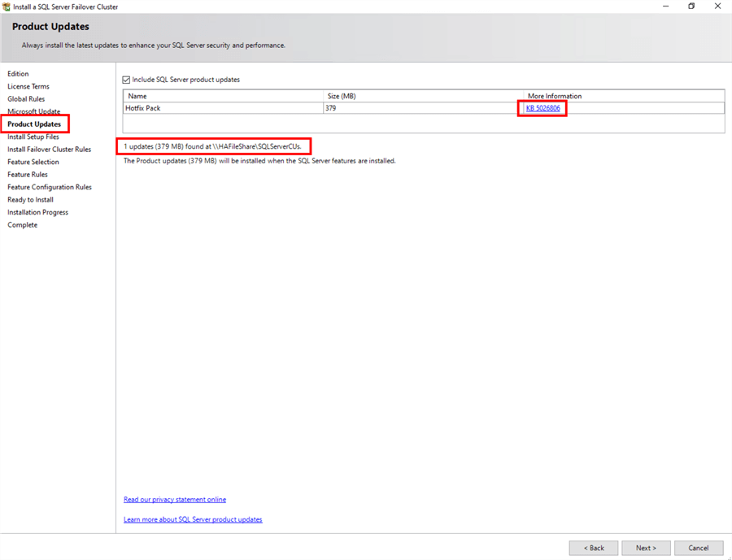Select the Product Updates step

34,124
